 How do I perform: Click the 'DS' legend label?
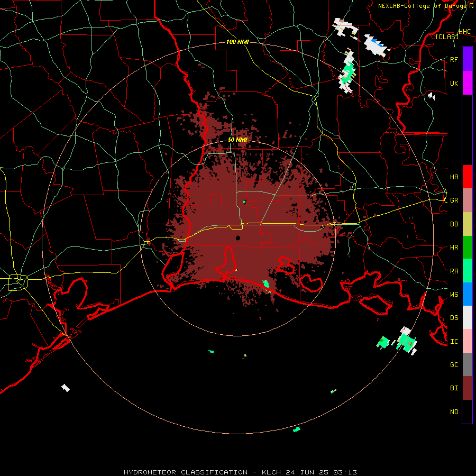(x=454, y=318)
